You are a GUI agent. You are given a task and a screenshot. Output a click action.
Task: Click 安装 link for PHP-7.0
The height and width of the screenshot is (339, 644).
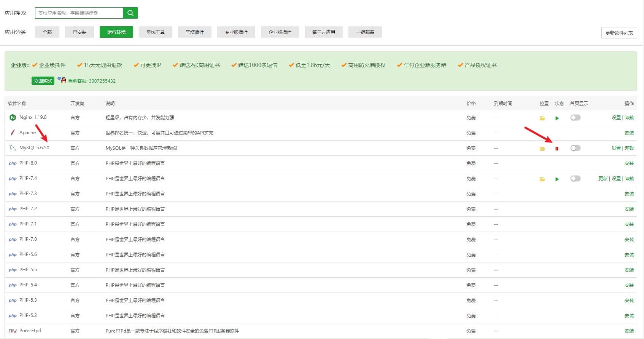(x=629, y=240)
